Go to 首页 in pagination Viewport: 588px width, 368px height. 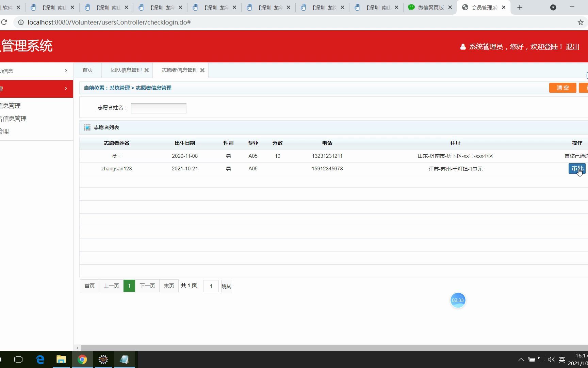(90, 286)
